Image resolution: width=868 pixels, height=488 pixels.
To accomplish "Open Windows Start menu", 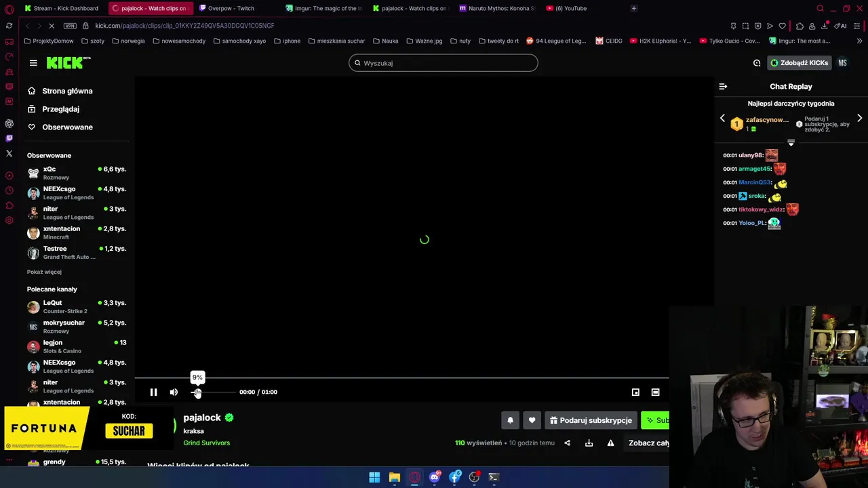I will (x=374, y=477).
